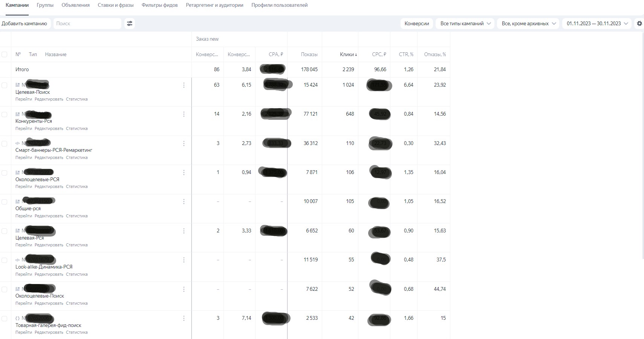Switch to the Группы tab
This screenshot has width=644, height=339.
point(45,5)
